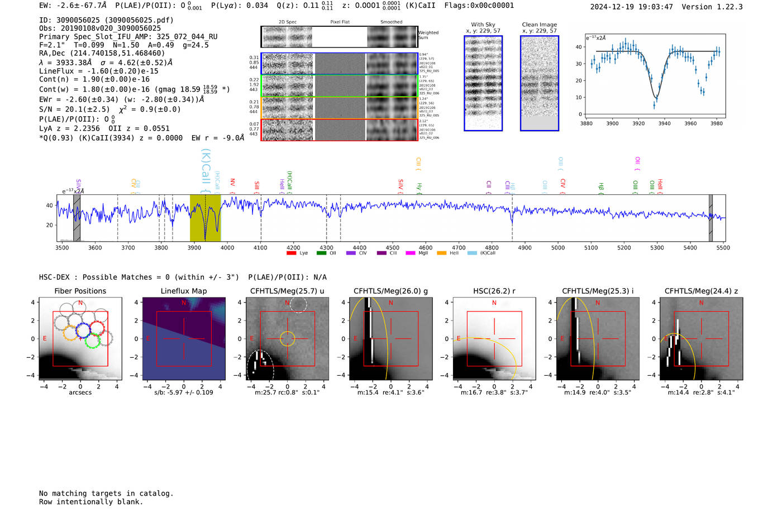Screen dimensions: 782x532
Task: Click the orange HeII legend swatch
Action: point(441,253)
